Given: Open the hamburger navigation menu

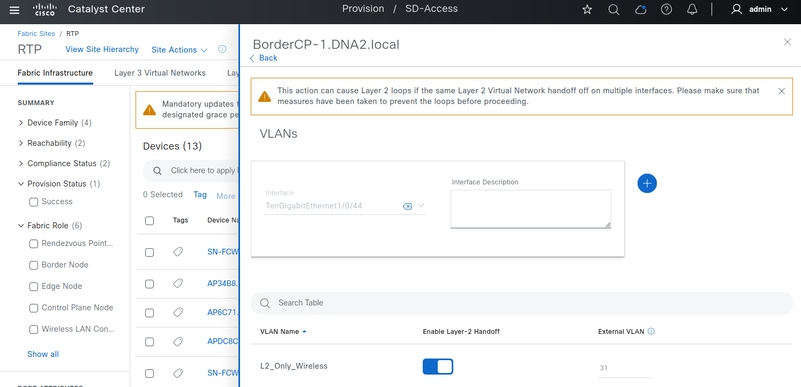Looking at the screenshot, I should point(14,10).
